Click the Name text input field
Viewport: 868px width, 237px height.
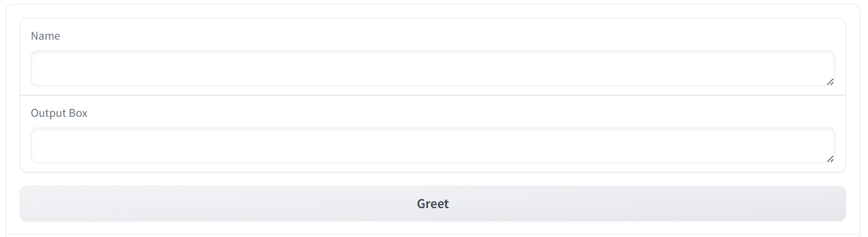pyautogui.click(x=432, y=69)
